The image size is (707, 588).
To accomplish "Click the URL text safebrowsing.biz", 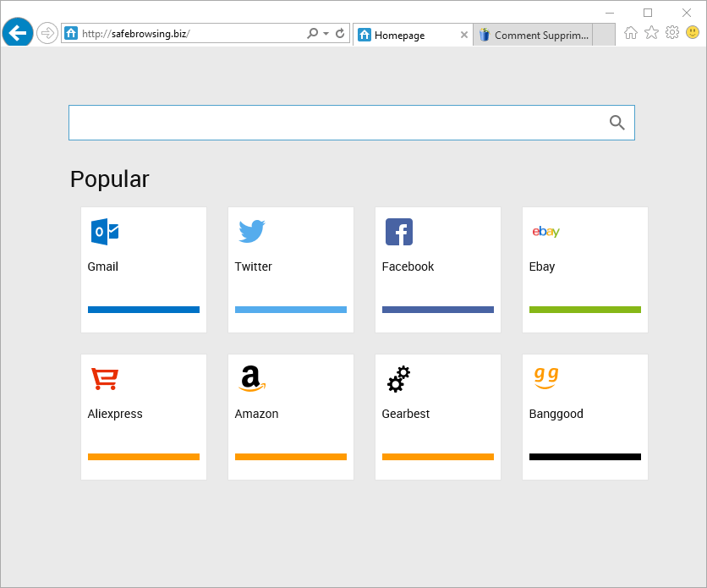I will pos(149,33).
